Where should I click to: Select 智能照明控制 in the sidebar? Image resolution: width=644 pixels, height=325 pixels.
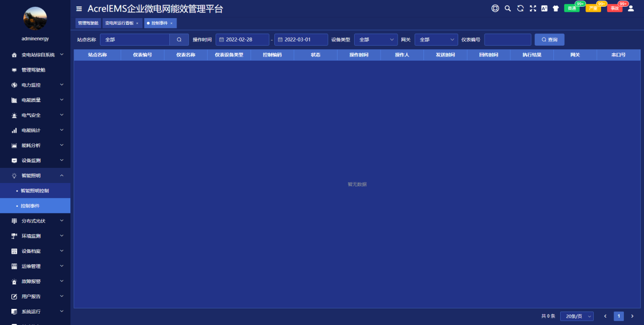click(x=35, y=191)
